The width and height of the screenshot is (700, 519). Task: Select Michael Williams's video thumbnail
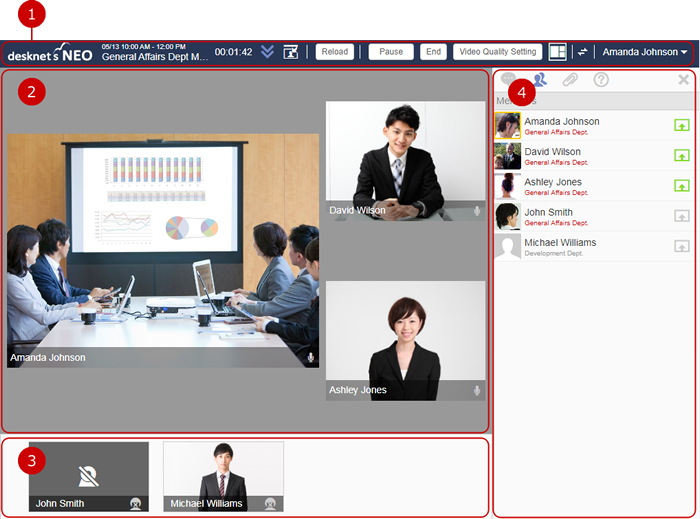click(x=223, y=477)
